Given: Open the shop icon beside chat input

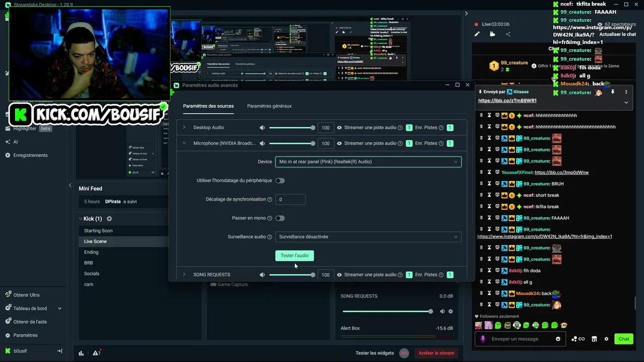Looking at the screenshot, I should 594,339.
